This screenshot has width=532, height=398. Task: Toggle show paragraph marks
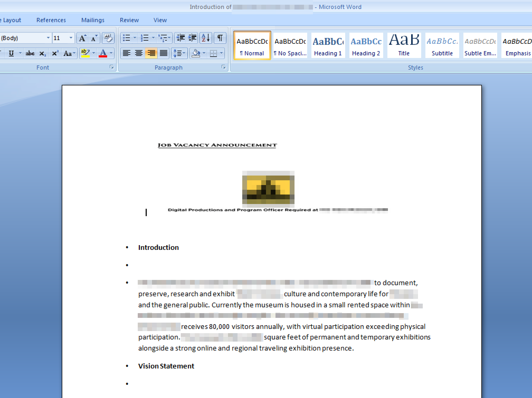point(220,38)
